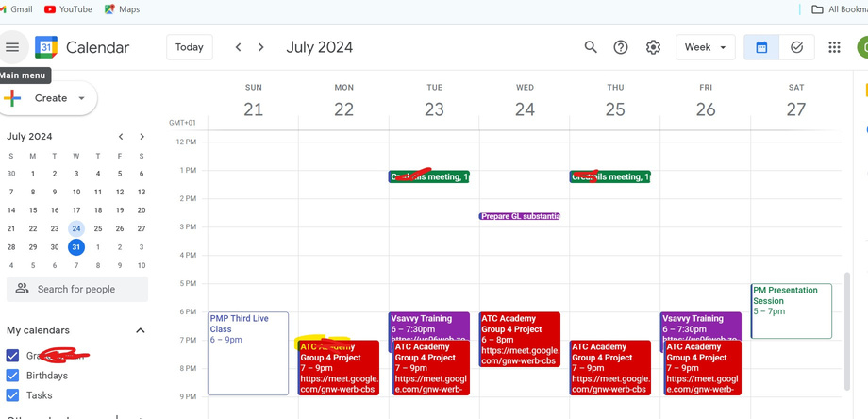Toggle the Birthdays calendar checkbox

click(x=12, y=376)
